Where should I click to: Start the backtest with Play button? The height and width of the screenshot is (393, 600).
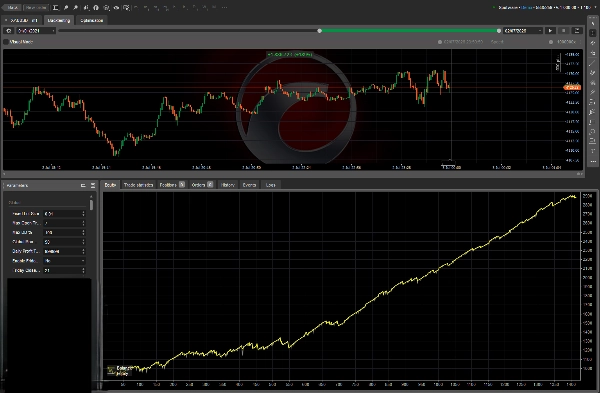(x=550, y=31)
